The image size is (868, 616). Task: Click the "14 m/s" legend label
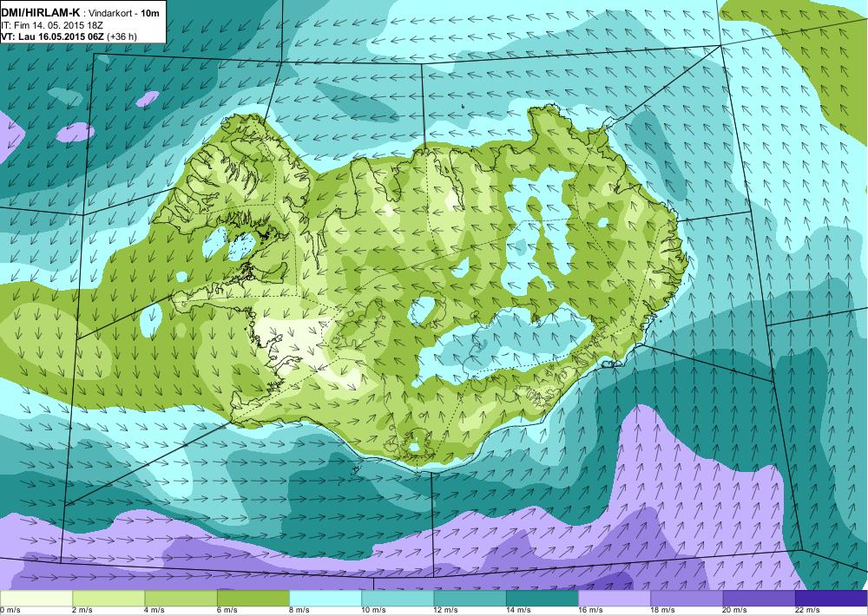pyautogui.click(x=519, y=610)
